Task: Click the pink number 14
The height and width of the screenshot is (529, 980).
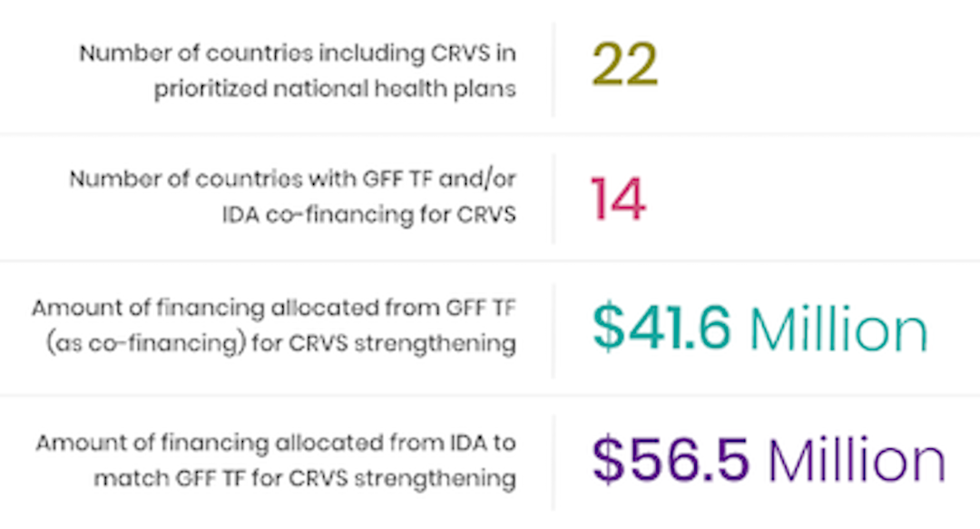Action: point(618,200)
